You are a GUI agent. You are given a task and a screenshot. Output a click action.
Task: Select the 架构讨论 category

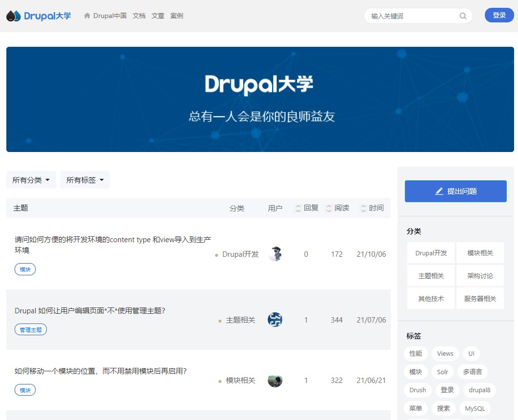[x=480, y=276]
